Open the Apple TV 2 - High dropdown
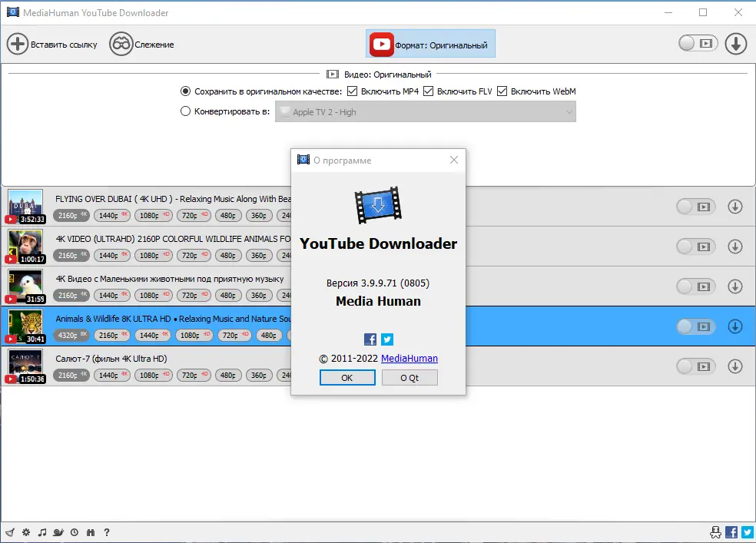 426,111
